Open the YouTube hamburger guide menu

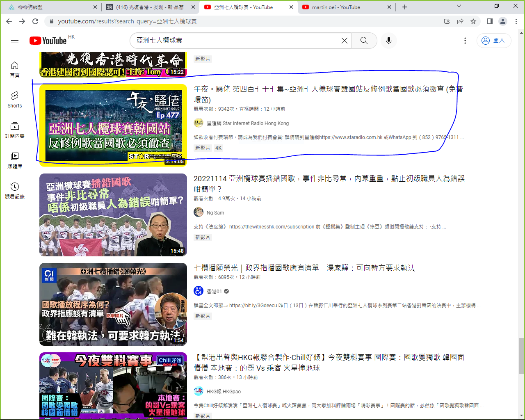(15, 40)
